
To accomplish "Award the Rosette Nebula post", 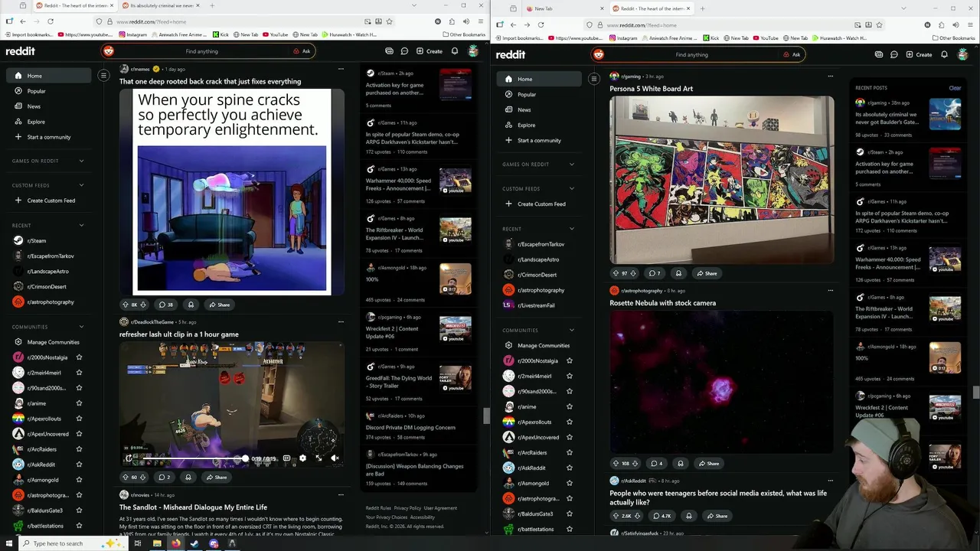I will pyautogui.click(x=680, y=463).
